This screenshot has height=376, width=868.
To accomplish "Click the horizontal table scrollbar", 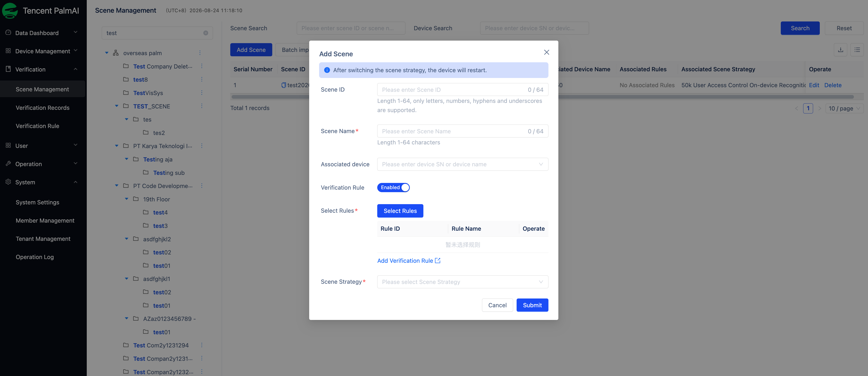I will click(542, 97).
